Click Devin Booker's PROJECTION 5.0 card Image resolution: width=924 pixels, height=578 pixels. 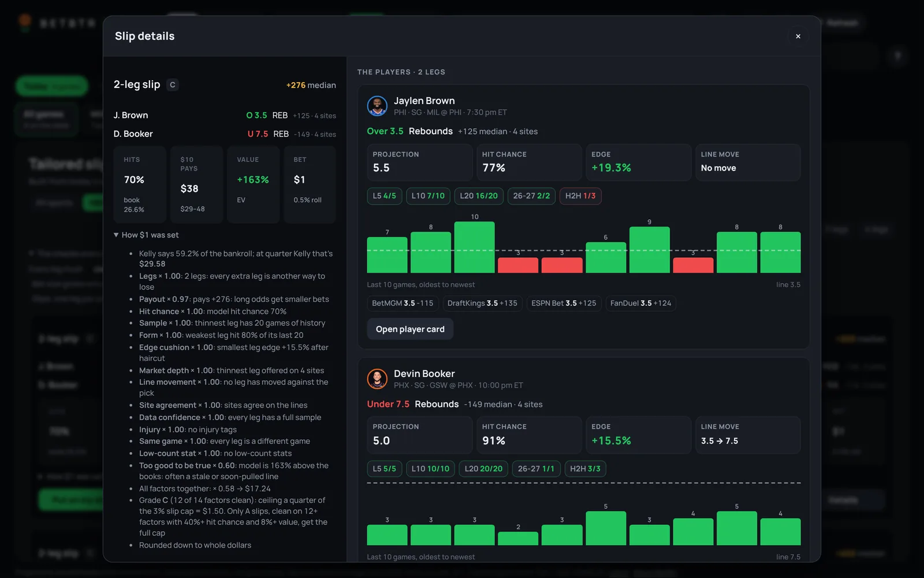click(420, 435)
